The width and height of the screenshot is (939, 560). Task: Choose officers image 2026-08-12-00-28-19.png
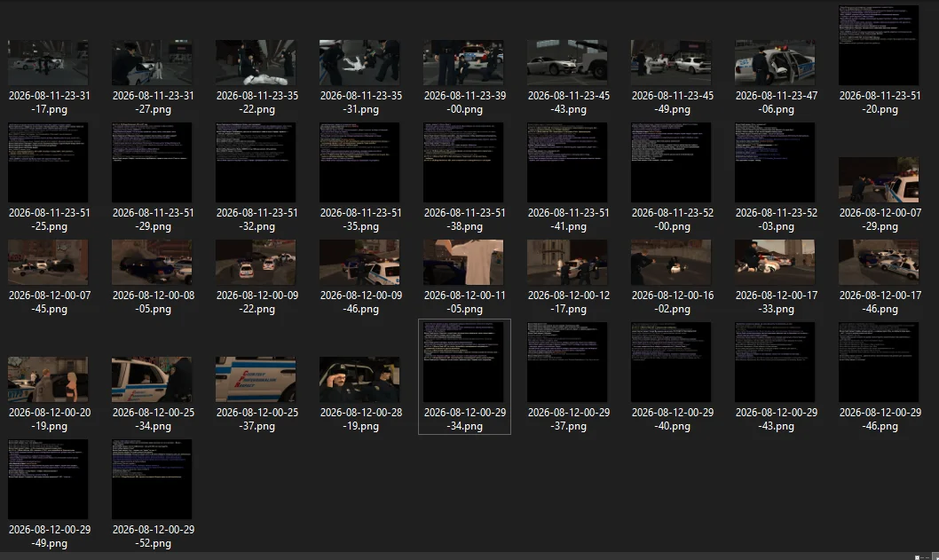click(360, 380)
